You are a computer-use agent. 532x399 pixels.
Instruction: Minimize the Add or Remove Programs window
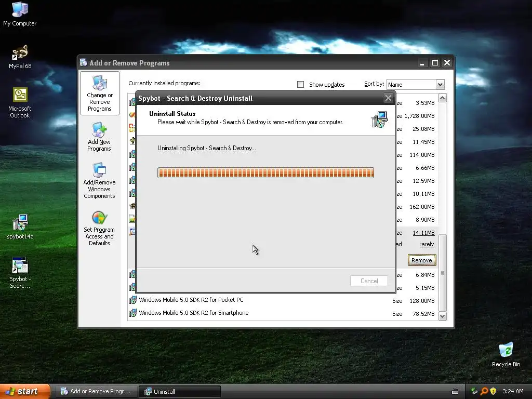coord(422,63)
